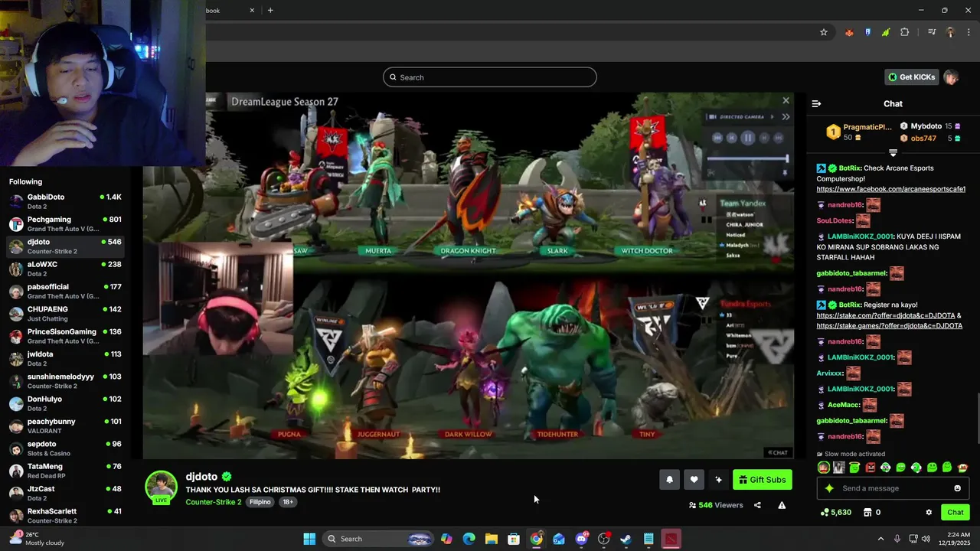
Task: Open the Chrome Extensions puzzle icon
Action: click(905, 32)
